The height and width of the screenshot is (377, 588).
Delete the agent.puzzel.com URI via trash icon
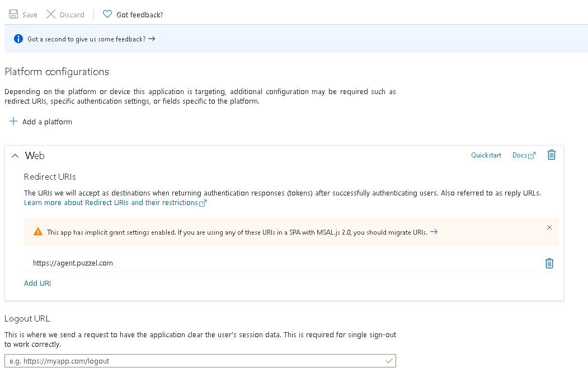[549, 263]
